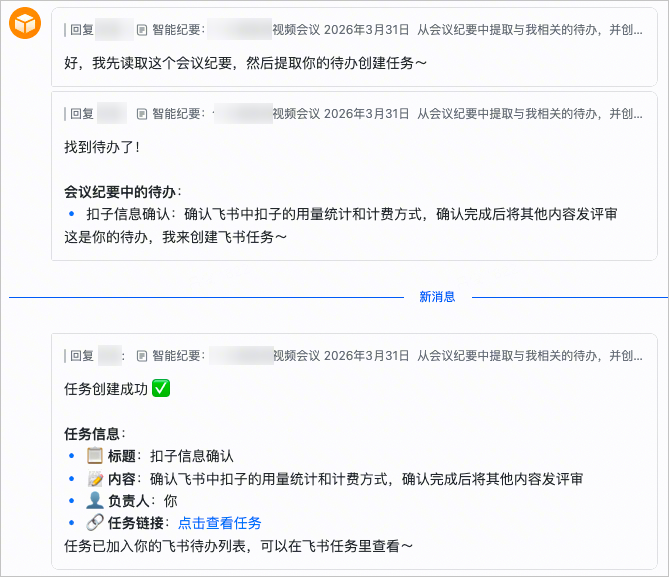
Task: Click the message 好，我先读取这个会议纪要
Action: 245,63
